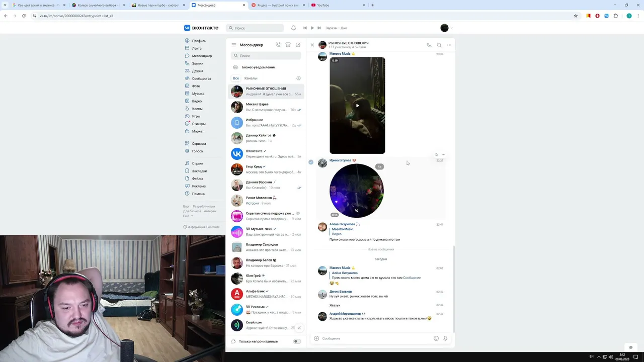Open Лента in left sidebar
The image size is (644, 362).
point(197,48)
